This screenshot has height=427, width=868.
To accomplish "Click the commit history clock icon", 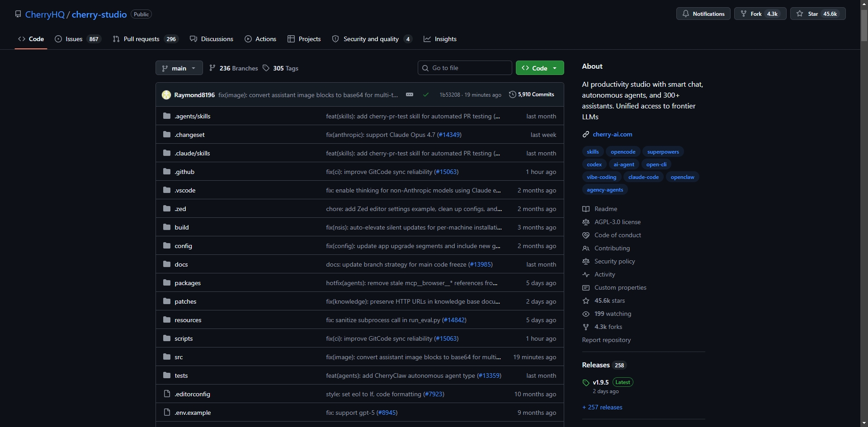I will click(512, 94).
